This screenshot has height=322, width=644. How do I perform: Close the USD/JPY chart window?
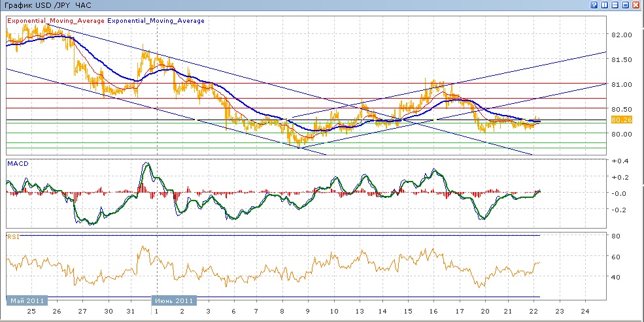pyautogui.click(x=636, y=5)
